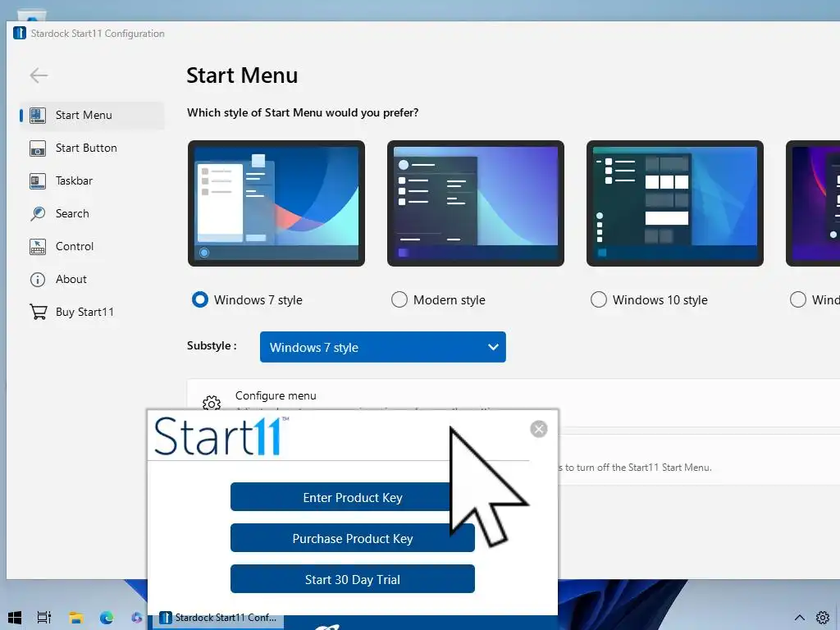Click the About info sidebar icon
The image size is (840, 630).
(x=38, y=280)
